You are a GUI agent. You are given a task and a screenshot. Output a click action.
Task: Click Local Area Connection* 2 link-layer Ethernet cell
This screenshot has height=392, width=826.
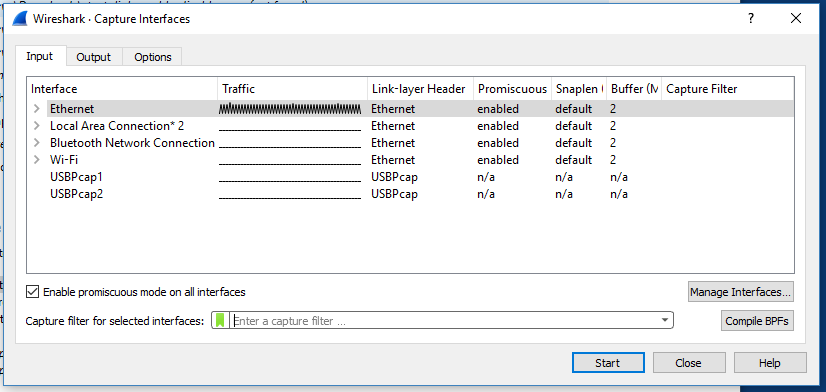click(393, 126)
